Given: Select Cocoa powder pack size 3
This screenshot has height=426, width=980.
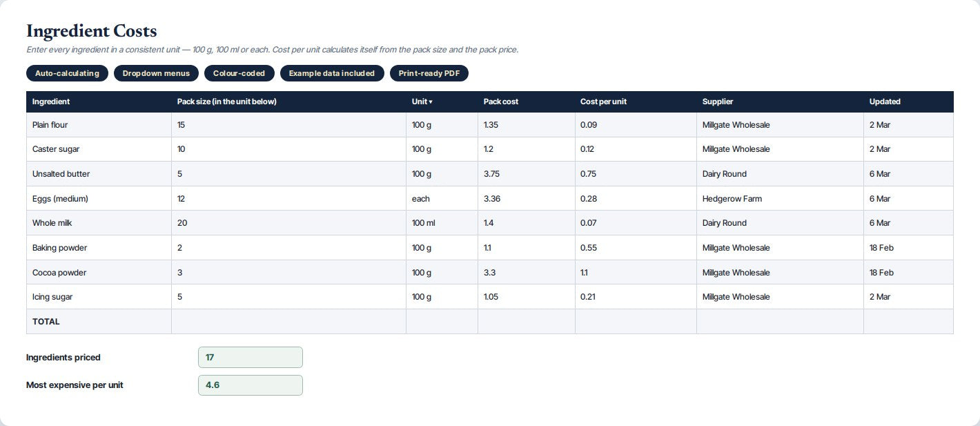Looking at the screenshot, I should (x=288, y=273).
